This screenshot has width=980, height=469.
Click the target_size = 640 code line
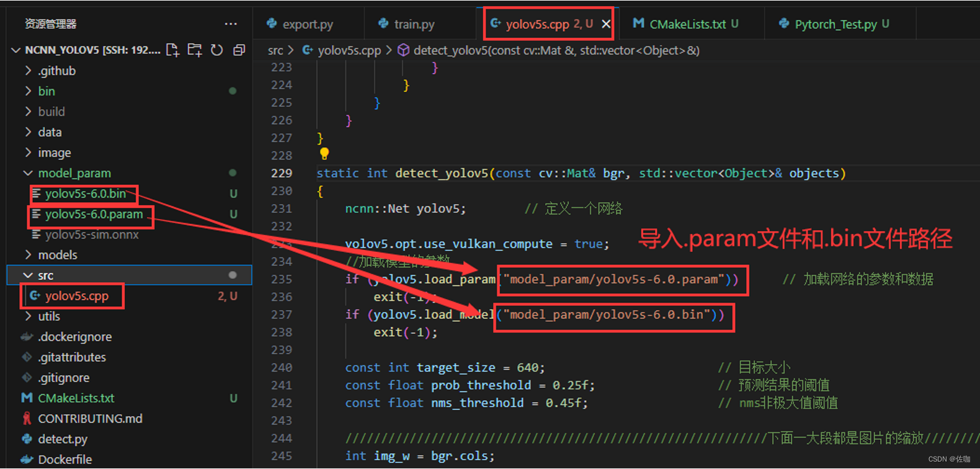coord(445,368)
